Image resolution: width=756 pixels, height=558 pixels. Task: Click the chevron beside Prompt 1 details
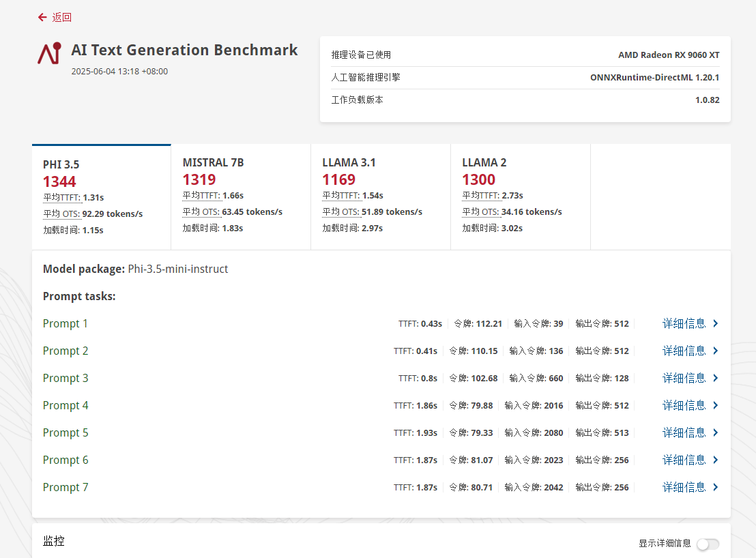(715, 324)
